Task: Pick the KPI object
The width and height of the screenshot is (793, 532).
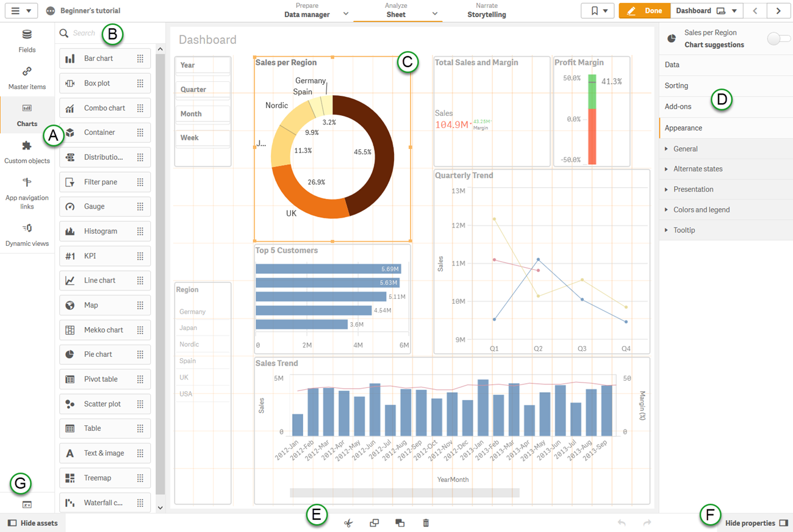Action: point(105,256)
